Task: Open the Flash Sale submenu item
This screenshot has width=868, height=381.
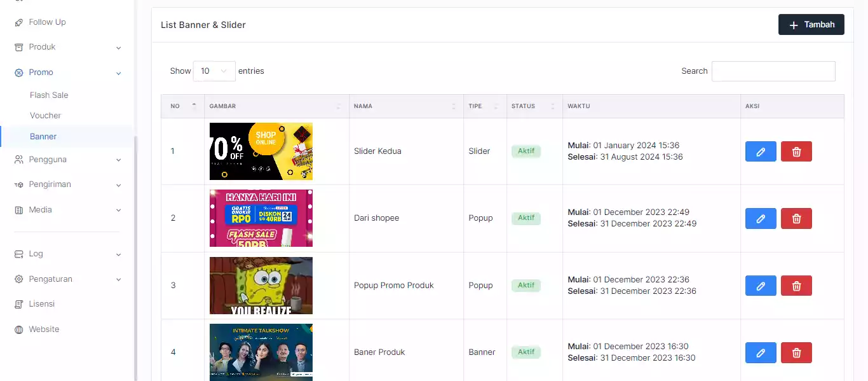Action: [49, 95]
